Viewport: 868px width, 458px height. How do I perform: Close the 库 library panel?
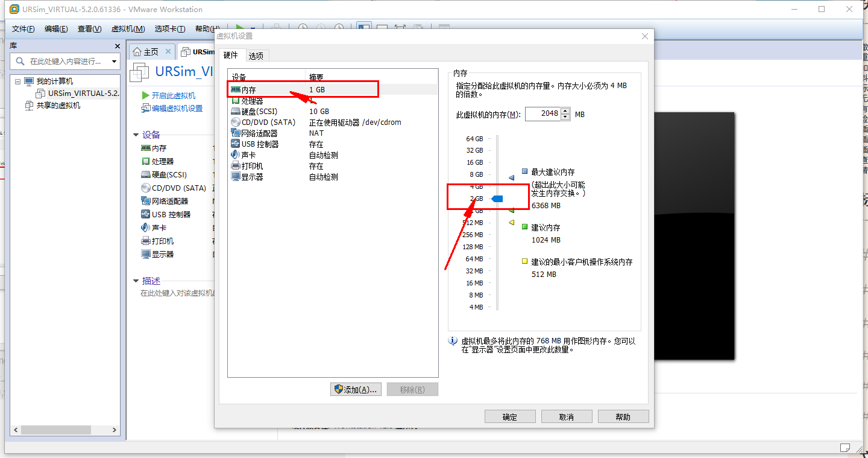118,46
